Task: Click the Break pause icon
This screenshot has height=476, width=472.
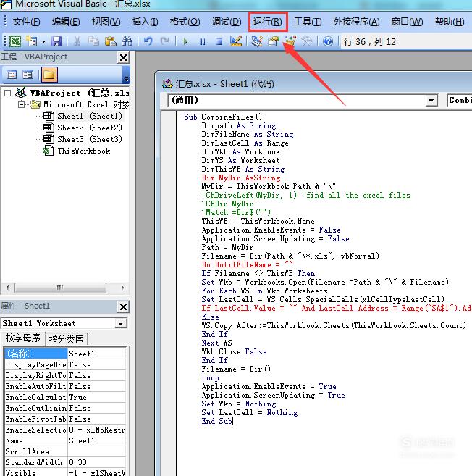Action: 202,41
